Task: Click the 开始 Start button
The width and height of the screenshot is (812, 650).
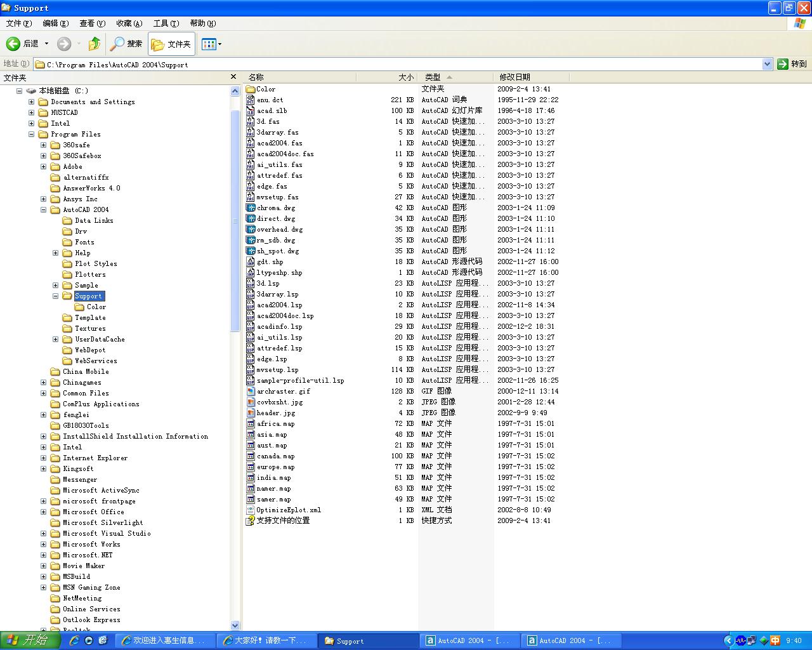Action: click(29, 640)
